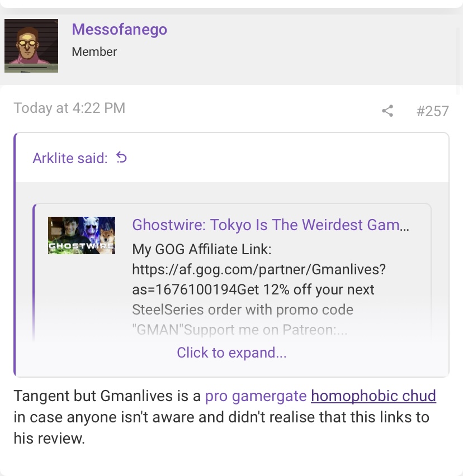Follow the 'Arklite said:' quote link

pyautogui.click(x=70, y=158)
